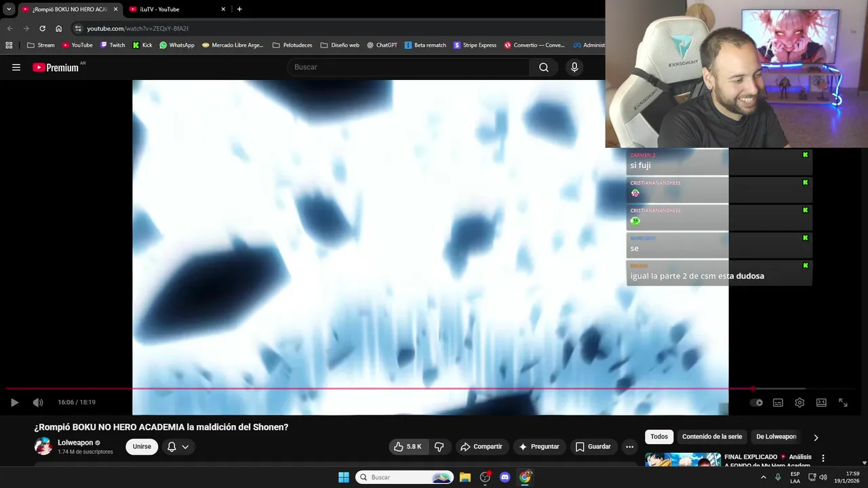Viewport: 868px width, 488px height.
Task: Open the Mercado Libre Arge... bookmark
Action: (x=233, y=45)
